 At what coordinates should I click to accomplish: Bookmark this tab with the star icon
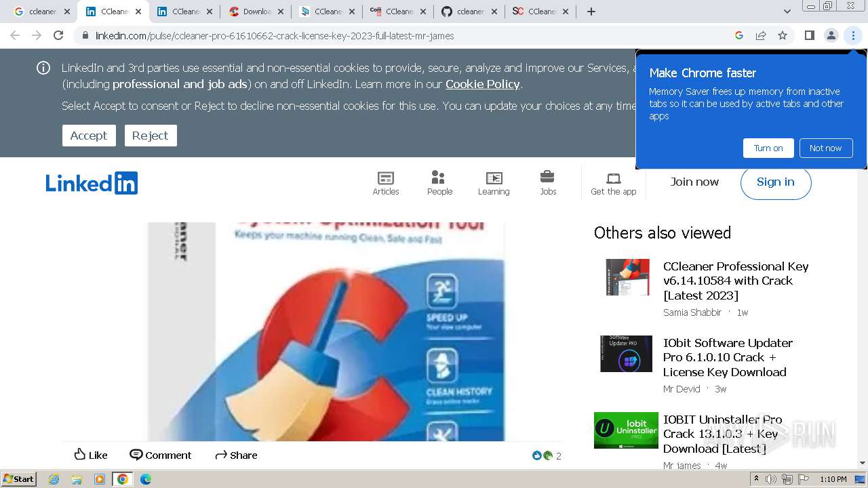pyautogui.click(x=783, y=35)
